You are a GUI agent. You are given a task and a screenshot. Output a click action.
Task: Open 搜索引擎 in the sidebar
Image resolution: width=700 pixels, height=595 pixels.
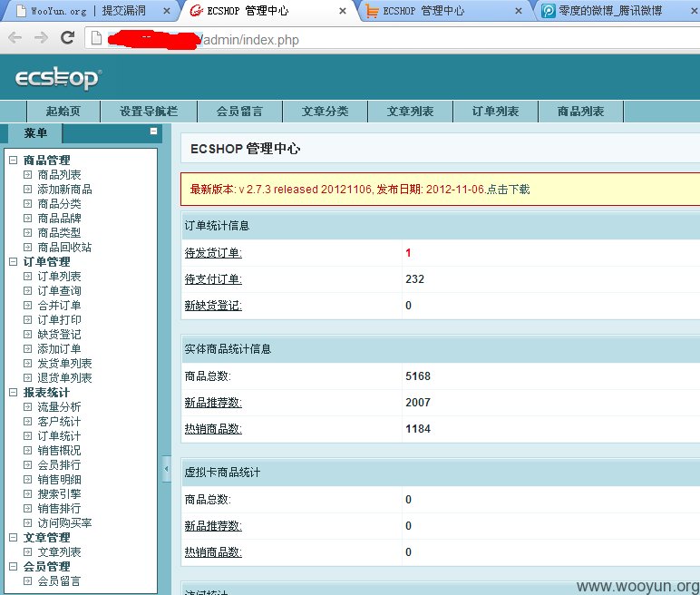[x=59, y=494]
